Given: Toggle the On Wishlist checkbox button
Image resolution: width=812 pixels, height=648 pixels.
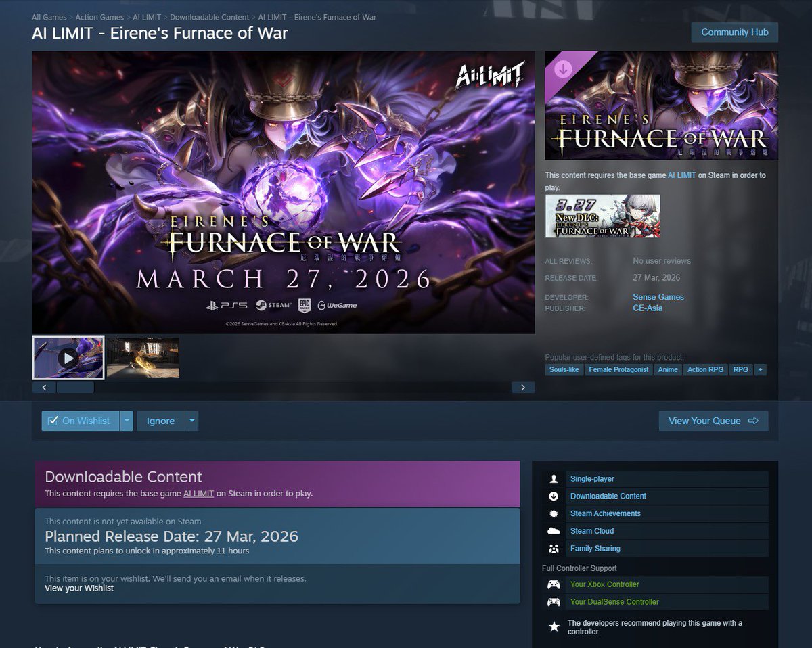Looking at the screenshot, I should tap(80, 421).
